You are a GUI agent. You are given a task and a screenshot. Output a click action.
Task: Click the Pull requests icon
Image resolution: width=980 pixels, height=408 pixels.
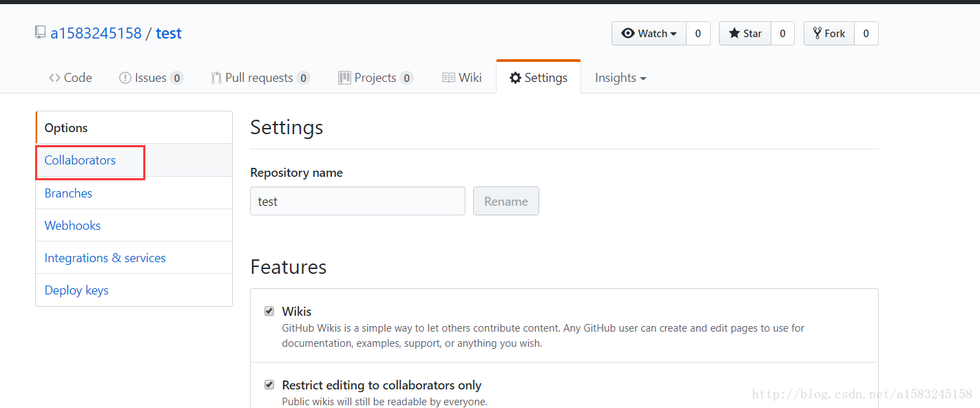tap(216, 78)
